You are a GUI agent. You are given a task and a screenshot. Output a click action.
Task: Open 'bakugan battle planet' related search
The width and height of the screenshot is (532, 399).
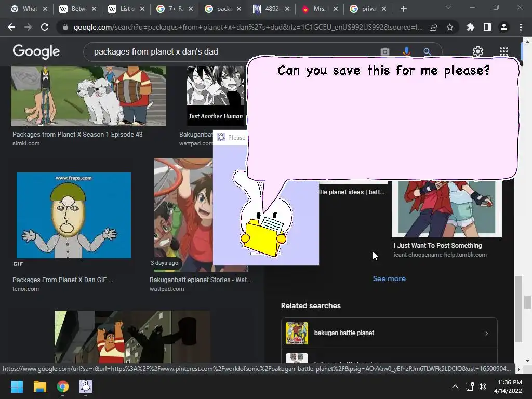coord(389,333)
